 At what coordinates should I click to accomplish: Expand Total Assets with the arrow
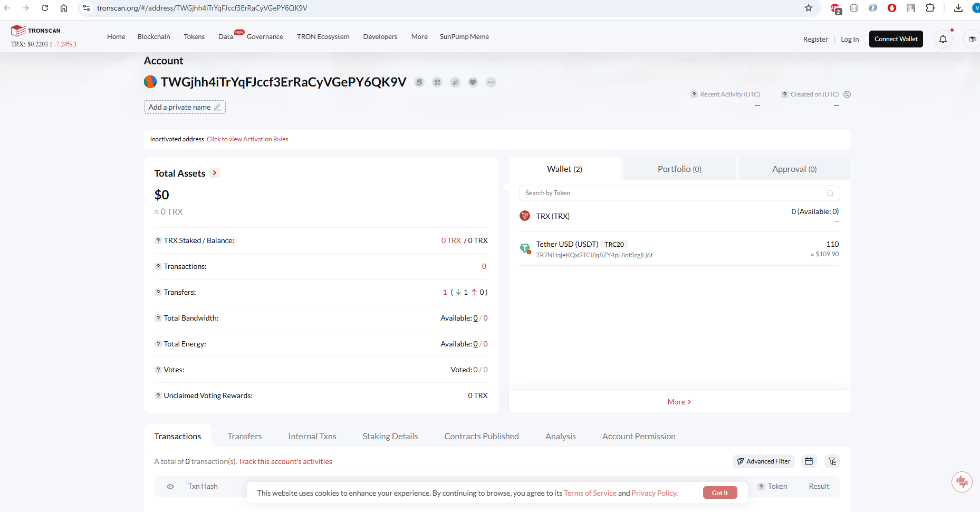coord(215,173)
